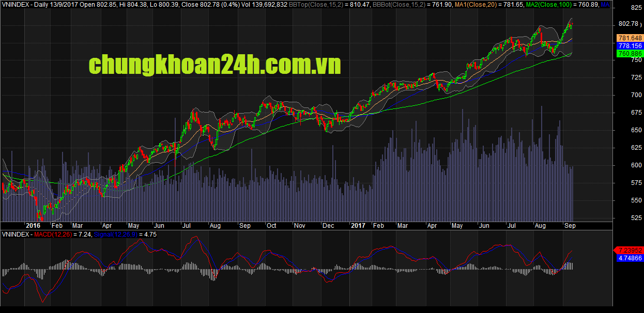This screenshot has width=644, height=313.
Task: Open the chungkhoan24h.com.vn watermark link
Action: (x=214, y=66)
